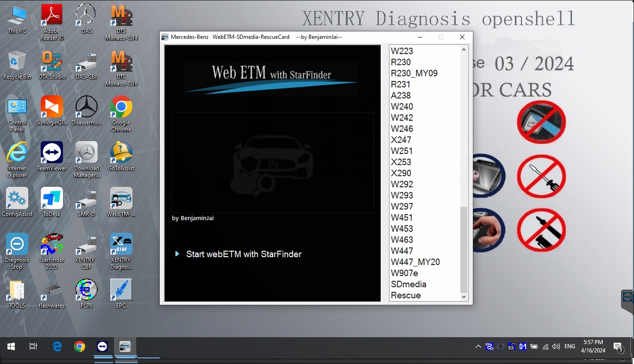Open the Disassembly Mercedes star shortcut

point(86,111)
